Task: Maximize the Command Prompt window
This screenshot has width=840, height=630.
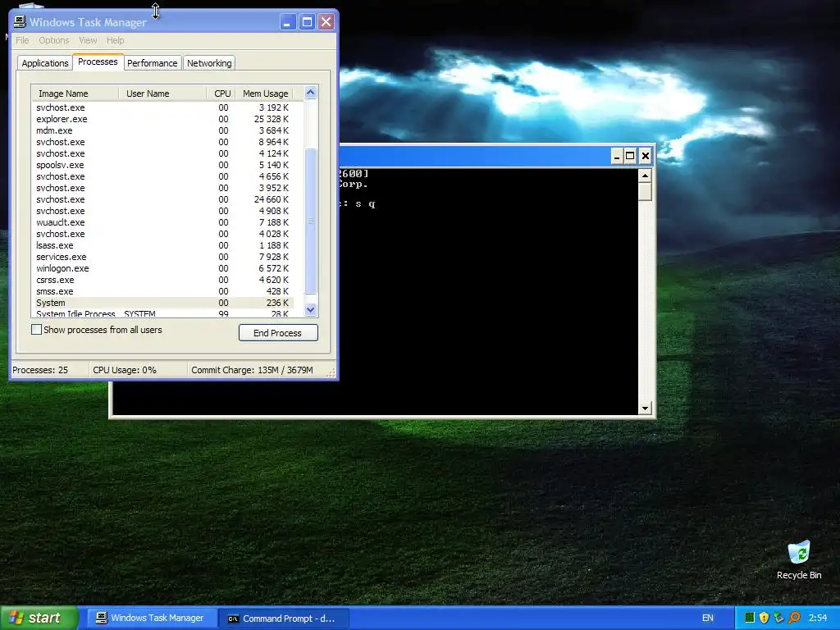Action: [x=631, y=156]
